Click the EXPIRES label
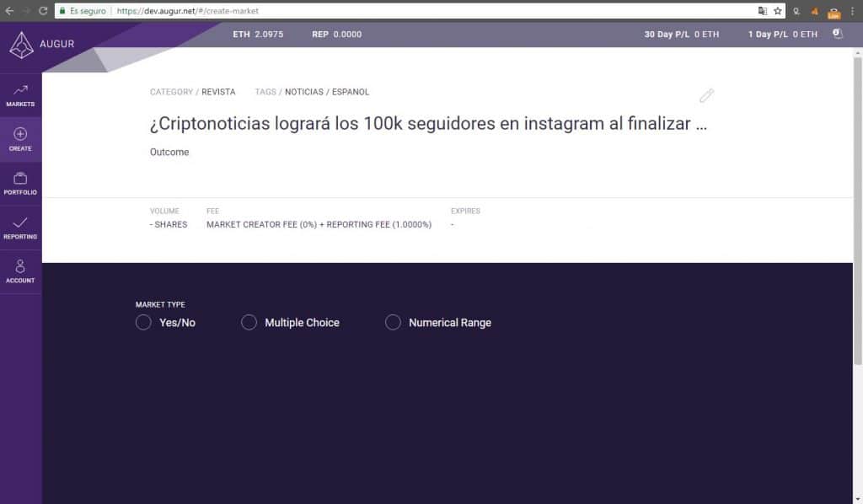 pos(465,211)
